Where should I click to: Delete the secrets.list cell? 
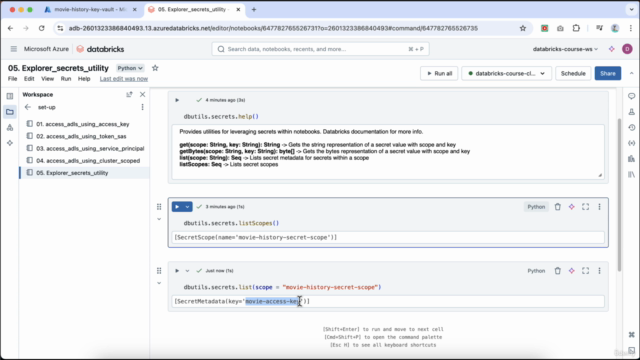tap(558, 271)
